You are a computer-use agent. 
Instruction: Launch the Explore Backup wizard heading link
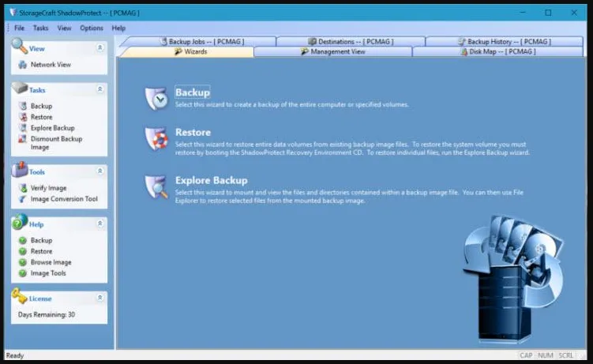[212, 180]
